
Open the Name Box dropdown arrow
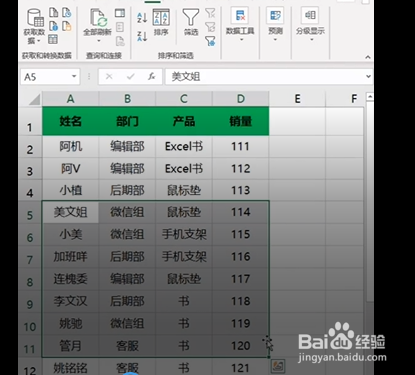74,76
